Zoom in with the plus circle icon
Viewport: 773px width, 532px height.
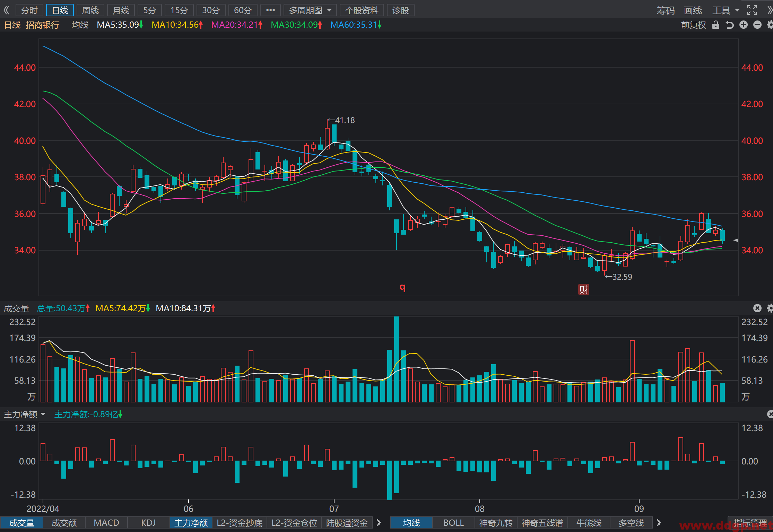coord(744,25)
